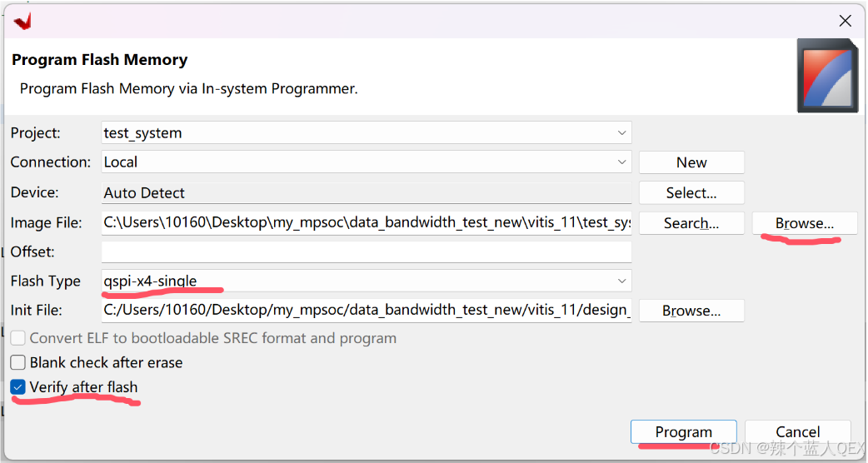Click the Select... device button
The width and height of the screenshot is (868, 463).
(x=691, y=192)
